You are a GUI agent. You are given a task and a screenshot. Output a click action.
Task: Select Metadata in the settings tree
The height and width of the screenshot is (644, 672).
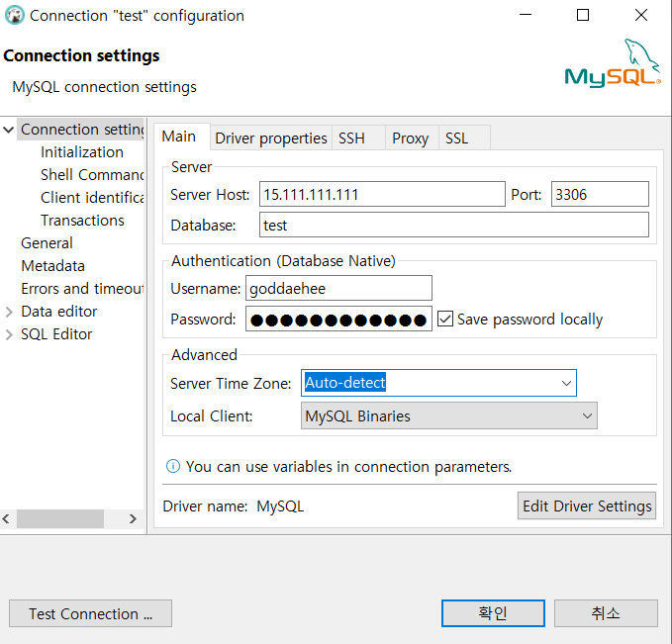coord(52,266)
